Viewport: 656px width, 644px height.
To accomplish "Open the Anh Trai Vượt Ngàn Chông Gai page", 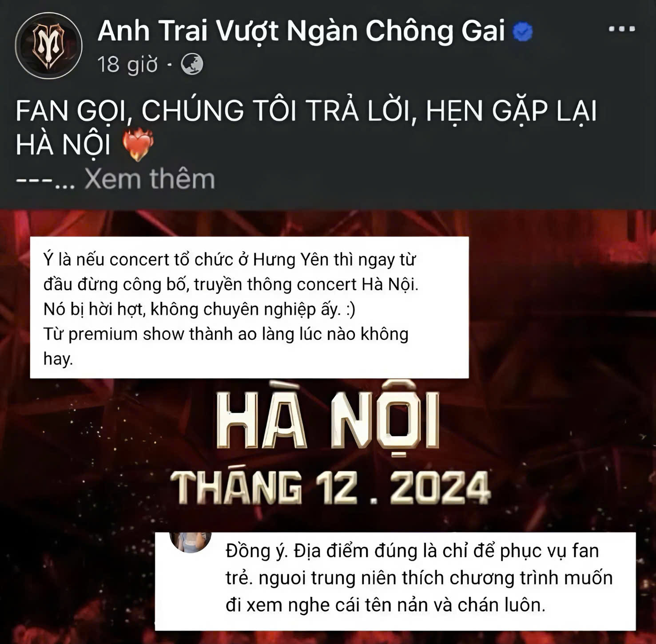I will pyautogui.click(x=301, y=31).
